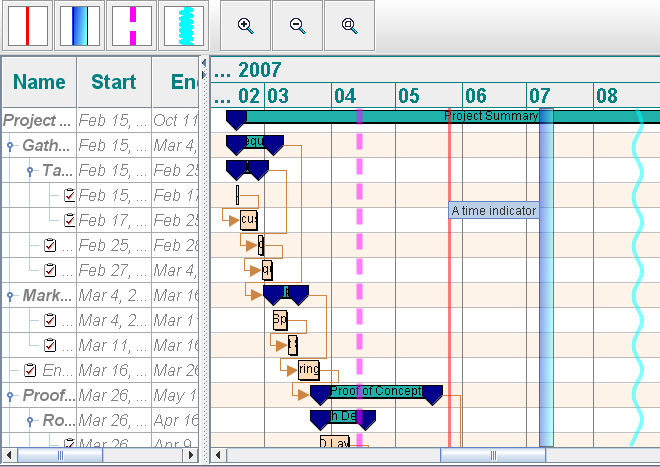Click the Proof of Concept summary bar
This screenshot has width=660, height=467.
click(375, 391)
